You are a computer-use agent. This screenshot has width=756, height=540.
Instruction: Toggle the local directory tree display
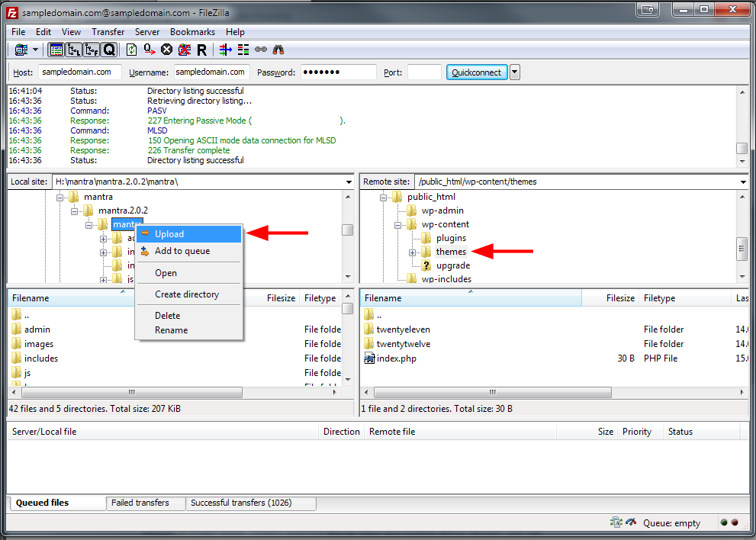[x=74, y=50]
